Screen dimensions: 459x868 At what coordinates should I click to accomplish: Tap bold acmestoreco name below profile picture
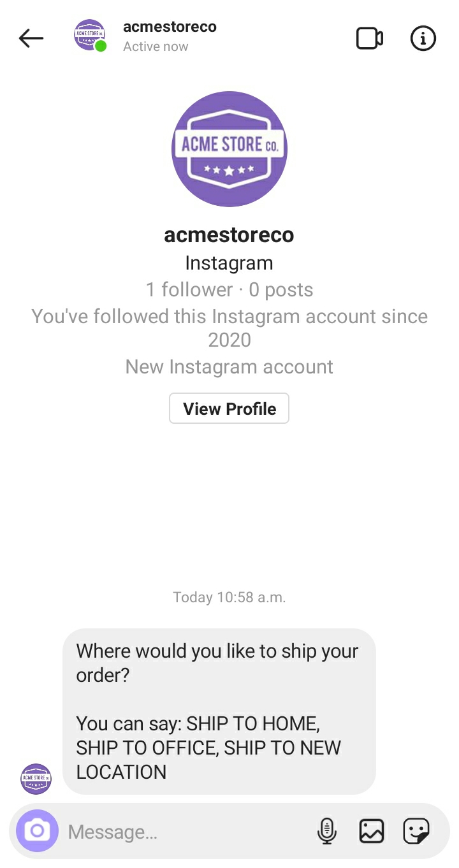pyautogui.click(x=229, y=235)
